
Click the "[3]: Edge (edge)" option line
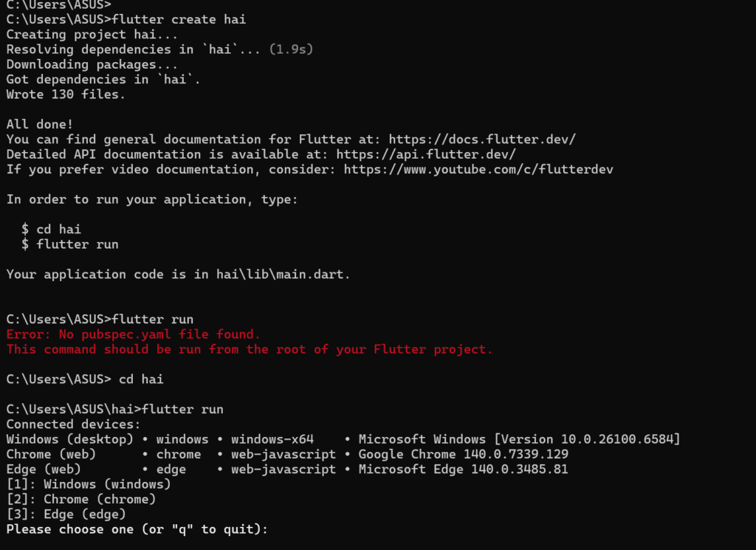point(66,514)
